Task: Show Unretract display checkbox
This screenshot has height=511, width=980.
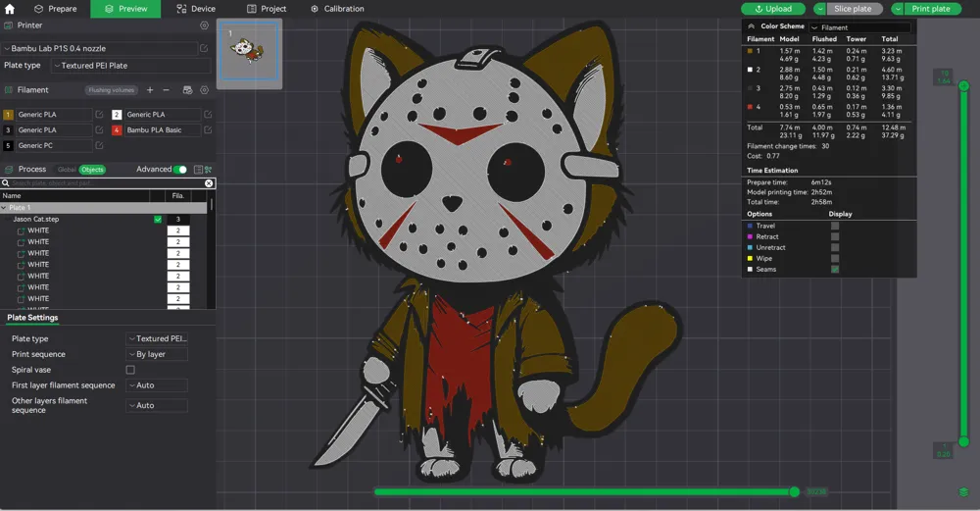Action: click(835, 248)
